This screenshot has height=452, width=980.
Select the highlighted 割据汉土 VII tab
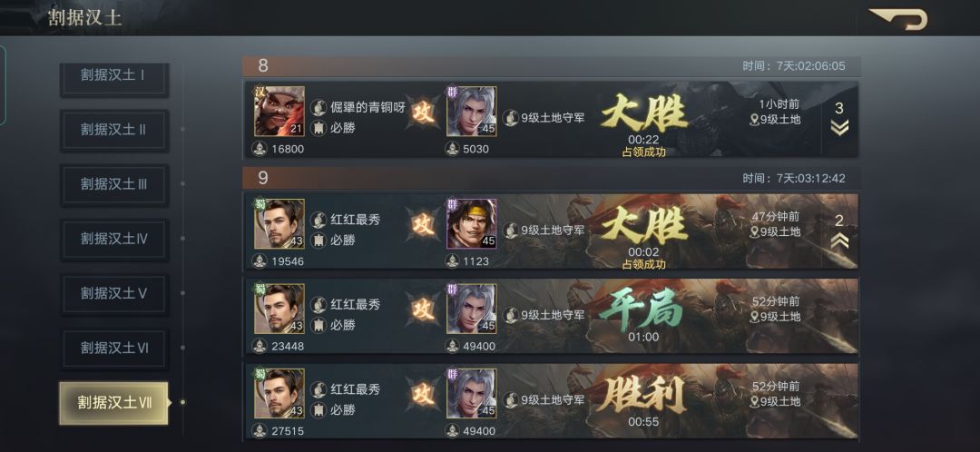coord(113,403)
